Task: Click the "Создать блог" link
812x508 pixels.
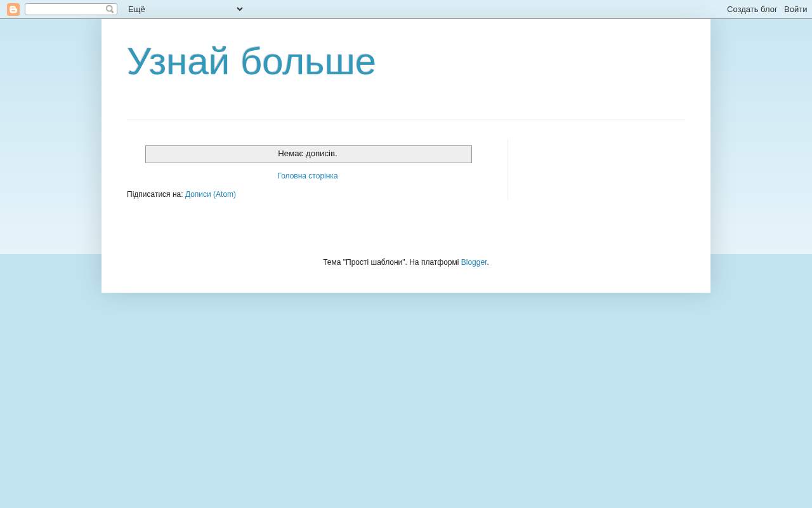Action: 752,10
